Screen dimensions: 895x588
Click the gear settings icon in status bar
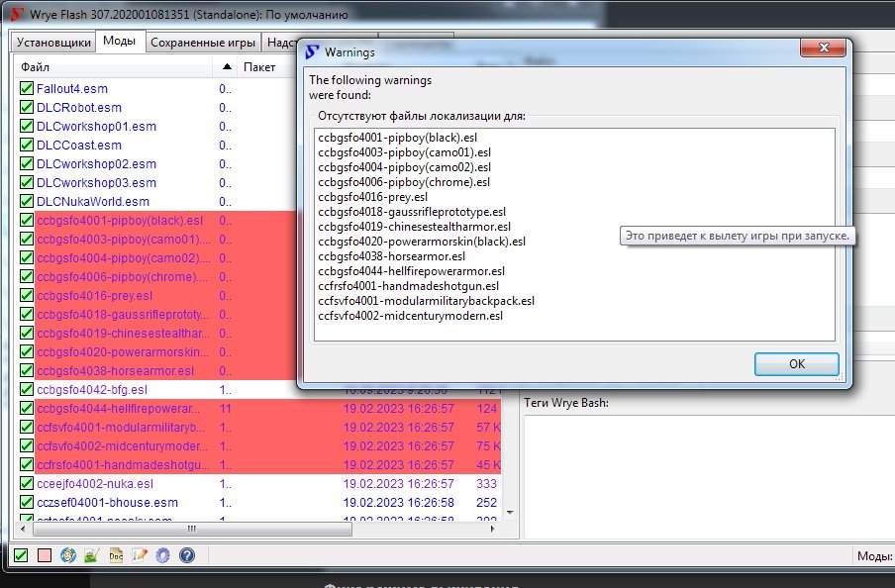(163, 556)
